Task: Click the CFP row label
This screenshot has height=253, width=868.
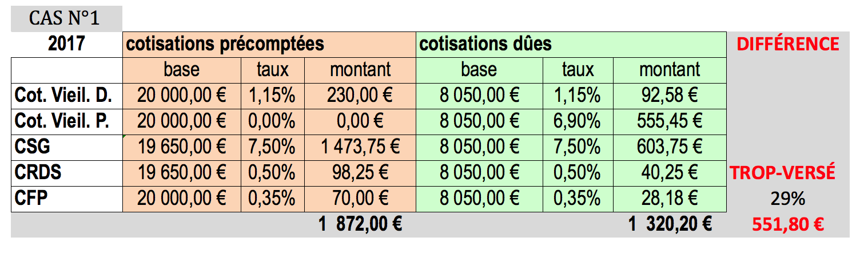Action: pyautogui.click(x=66, y=199)
